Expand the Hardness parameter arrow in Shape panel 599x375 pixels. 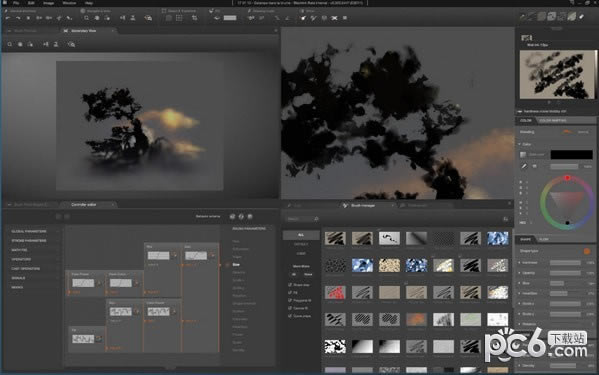pos(519,263)
